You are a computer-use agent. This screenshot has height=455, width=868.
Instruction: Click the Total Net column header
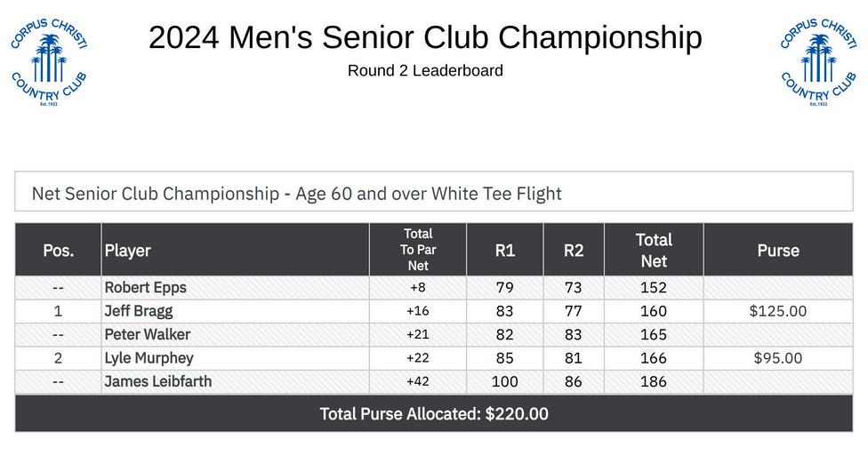654,250
